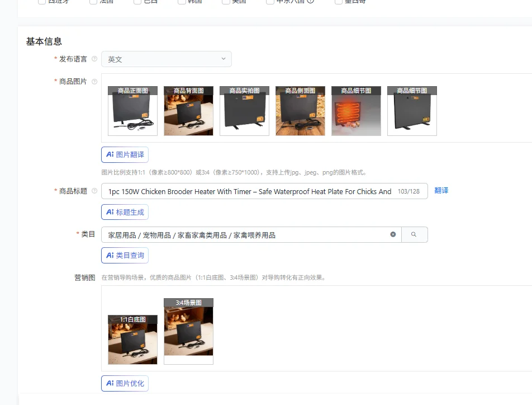Select the 商品细节图 thumbnail with glowing heating coil
The height and width of the screenshot is (405, 532).
click(357, 111)
